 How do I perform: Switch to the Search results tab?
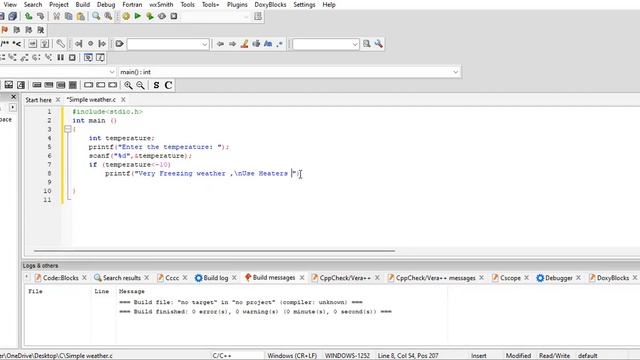click(x=122, y=278)
